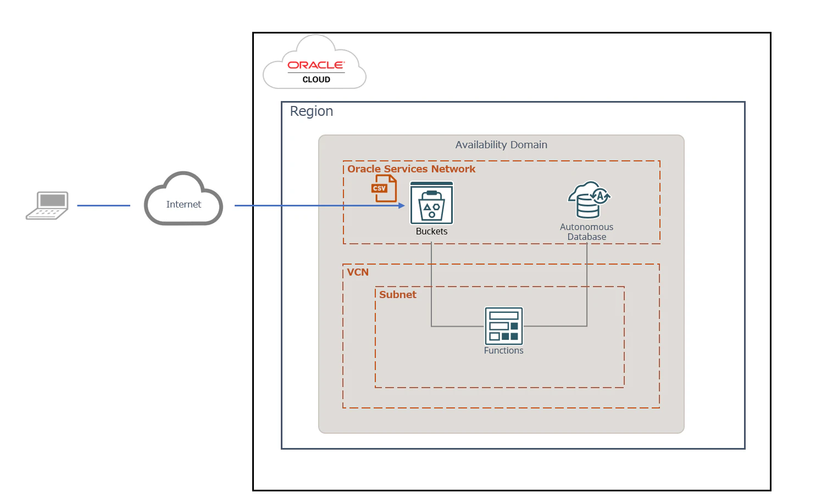Select the Buckets caption text
The height and width of the screenshot is (504, 827).
pyautogui.click(x=432, y=232)
